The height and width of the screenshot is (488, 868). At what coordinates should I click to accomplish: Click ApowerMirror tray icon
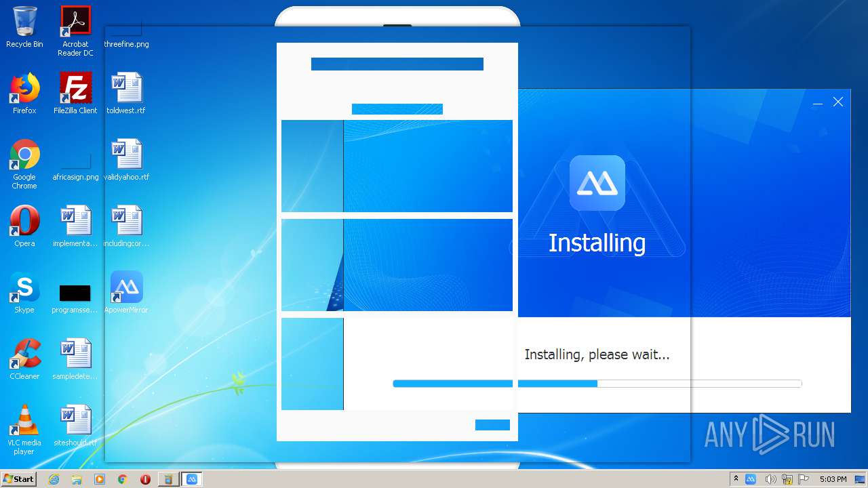751,479
